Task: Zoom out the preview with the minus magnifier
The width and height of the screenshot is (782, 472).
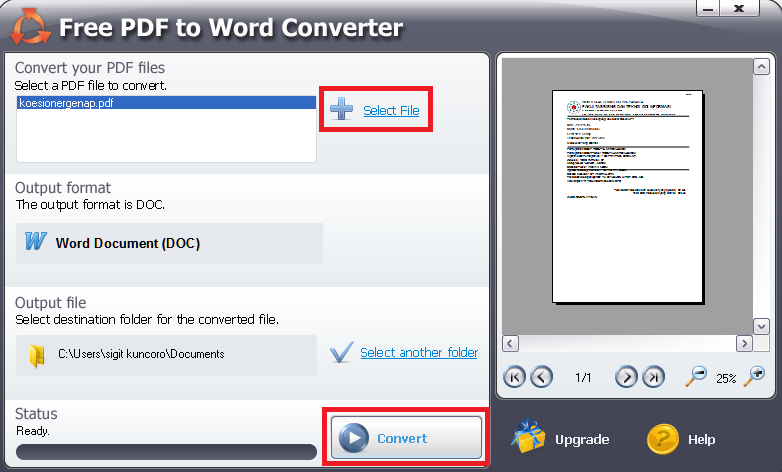Action: 696,376
